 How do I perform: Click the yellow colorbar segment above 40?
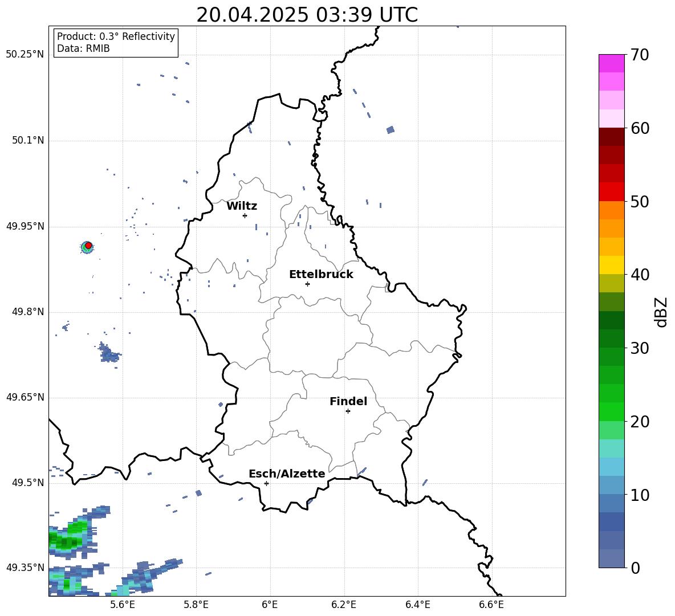611,265
